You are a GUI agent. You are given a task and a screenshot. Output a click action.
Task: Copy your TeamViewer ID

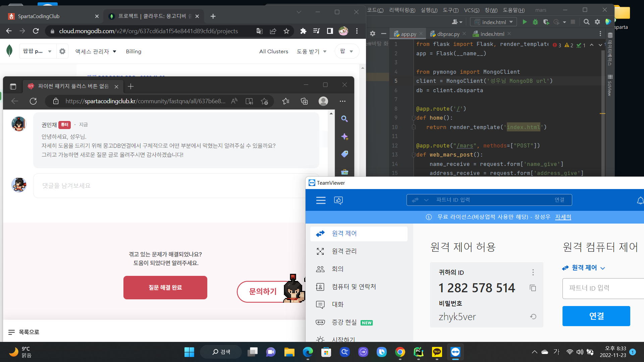pyautogui.click(x=533, y=288)
